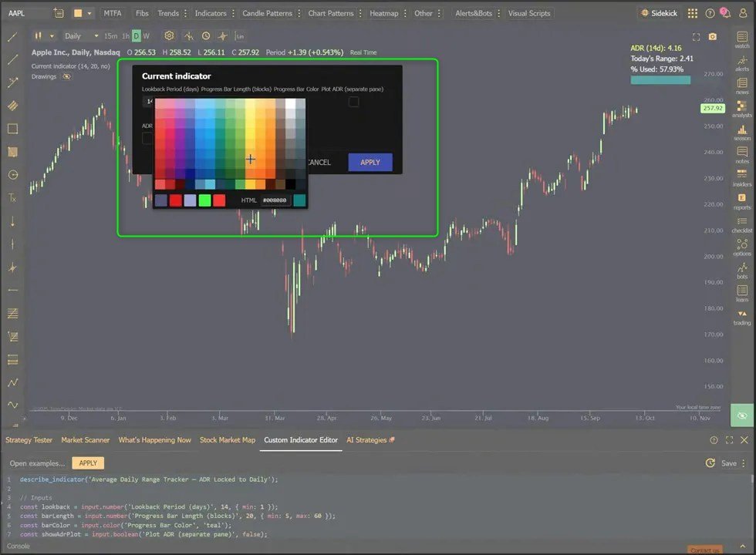Open the notes sidebar icon

tap(742, 155)
